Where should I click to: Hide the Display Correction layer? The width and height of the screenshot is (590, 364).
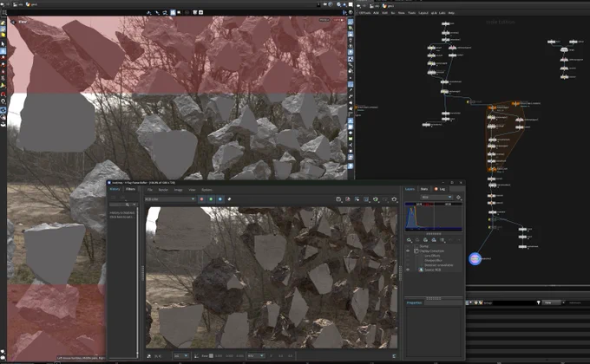pyautogui.click(x=408, y=250)
